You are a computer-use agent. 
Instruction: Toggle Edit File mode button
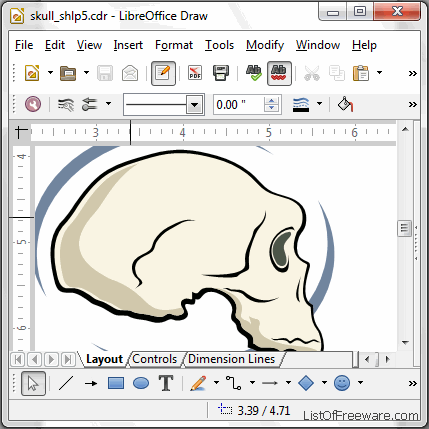click(163, 73)
